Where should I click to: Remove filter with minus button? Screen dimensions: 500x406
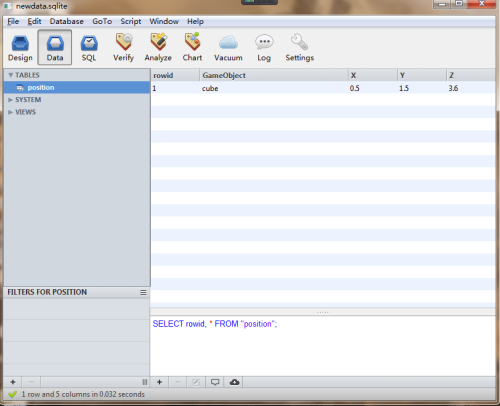(x=31, y=382)
